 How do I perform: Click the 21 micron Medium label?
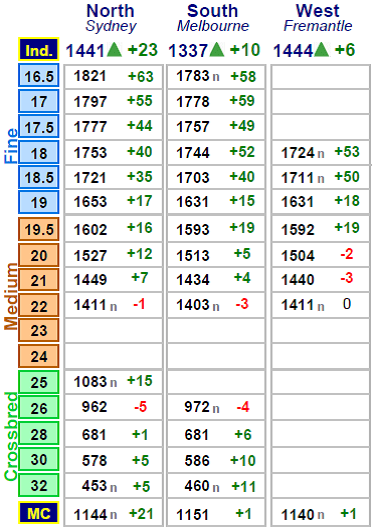click(x=39, y=280)
